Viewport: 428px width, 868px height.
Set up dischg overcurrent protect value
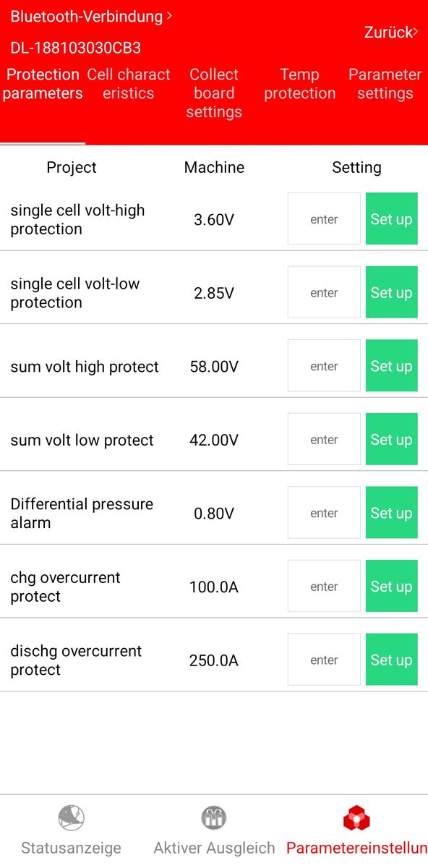(391, 660)
